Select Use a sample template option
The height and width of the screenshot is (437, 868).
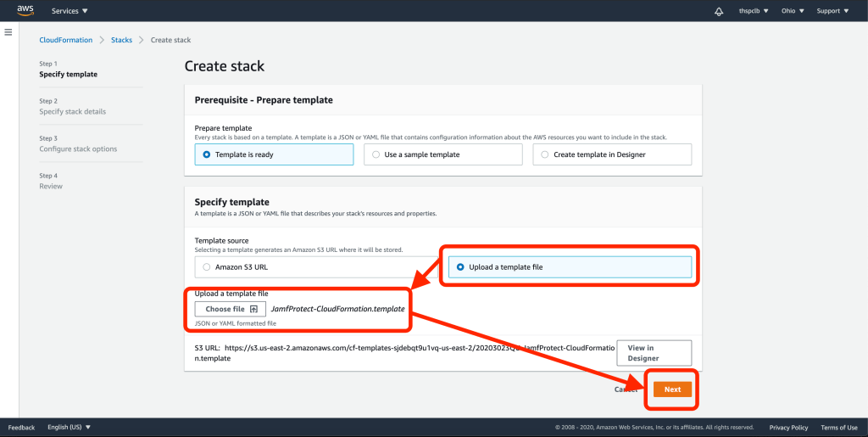(x=376, y=154)
